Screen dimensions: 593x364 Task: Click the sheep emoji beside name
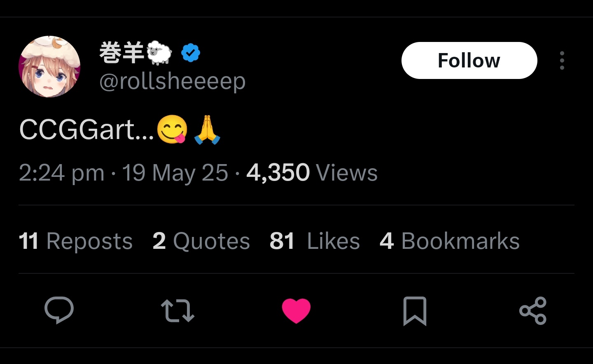tap(159, 53)
